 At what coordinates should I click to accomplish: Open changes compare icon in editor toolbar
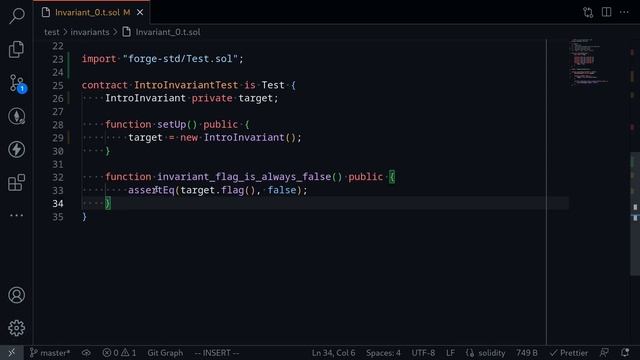click(588, 12)
